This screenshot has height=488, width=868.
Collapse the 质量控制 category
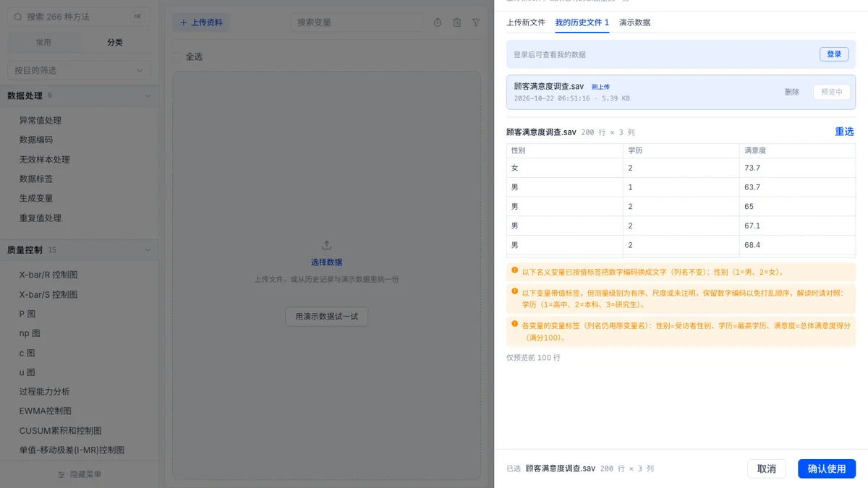tap(79, 250)
